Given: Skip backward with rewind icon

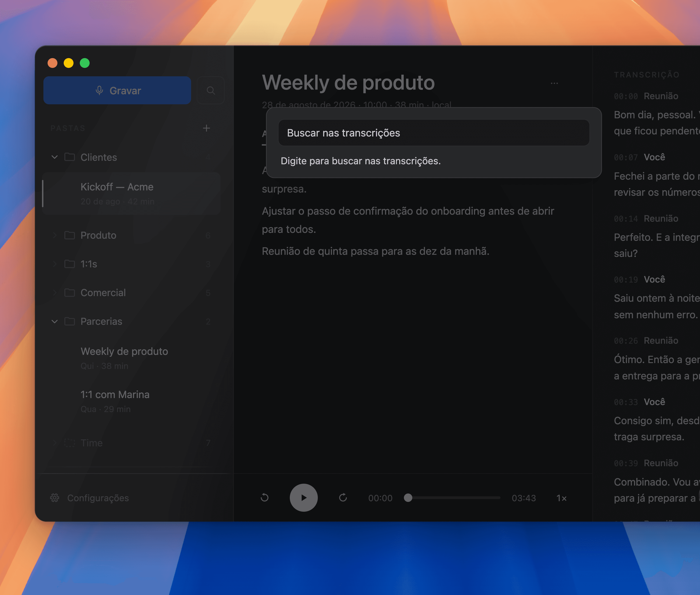Looking at the screenshot, I should tap(265, 498).
